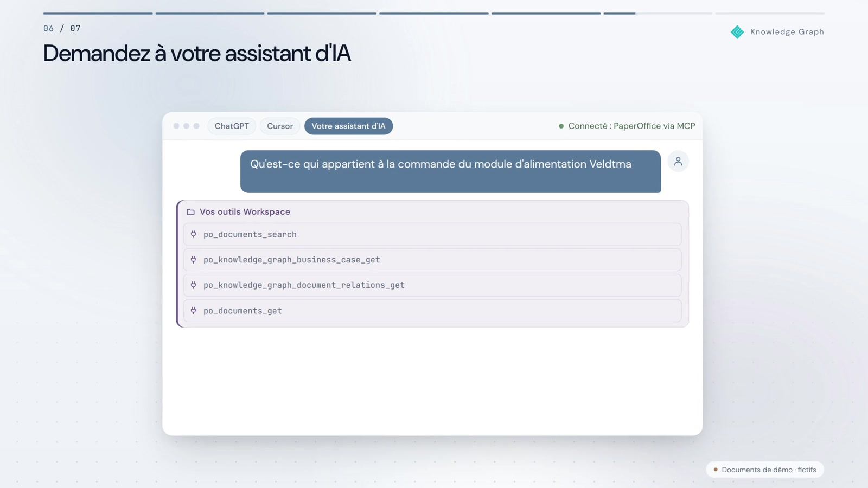Click the Knowledge Graph diamond logo

(737, 32)
